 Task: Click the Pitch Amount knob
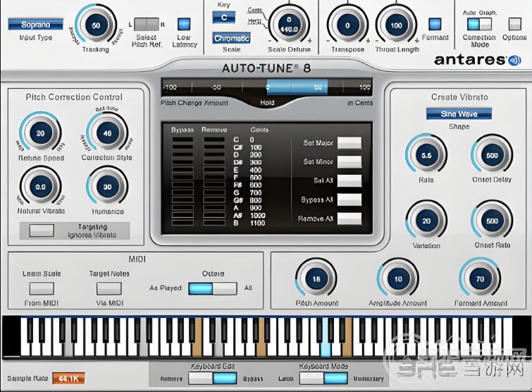(316, 279)
